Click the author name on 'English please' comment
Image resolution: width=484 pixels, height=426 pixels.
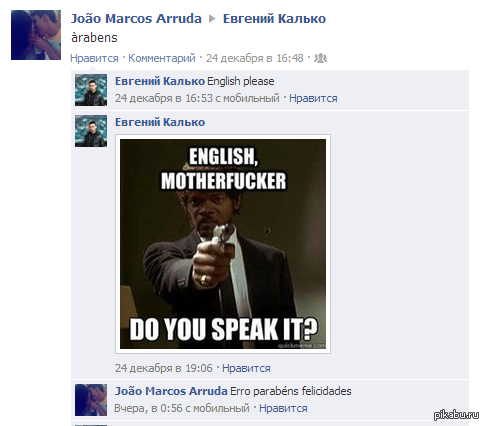tap(160, 81)
